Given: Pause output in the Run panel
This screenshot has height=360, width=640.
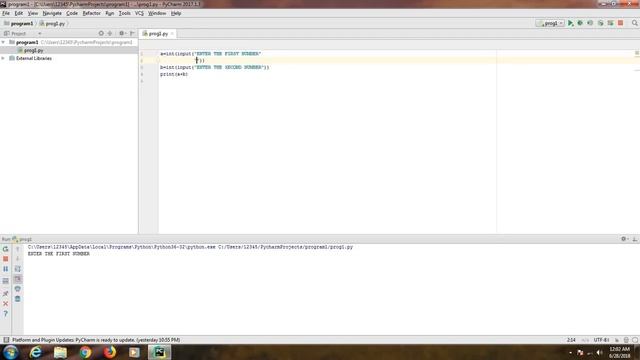Looking at the screenshot, I should (6, 269).
